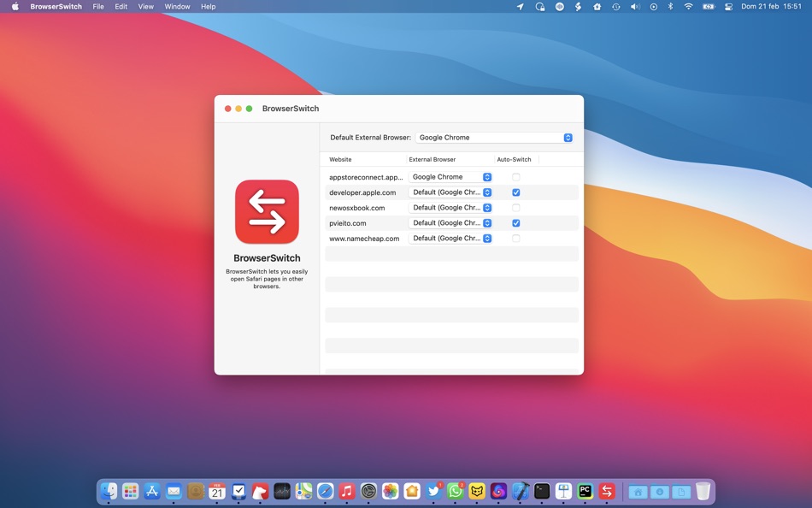Select the pvieito.com website entry
This screenshot has width=812, height=508.
tap(348, 223)
